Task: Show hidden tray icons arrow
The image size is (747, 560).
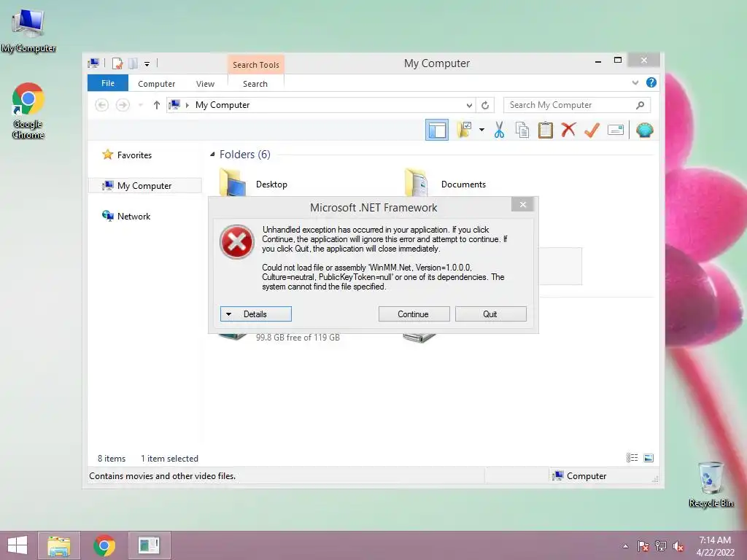Action: coord(625,546)
